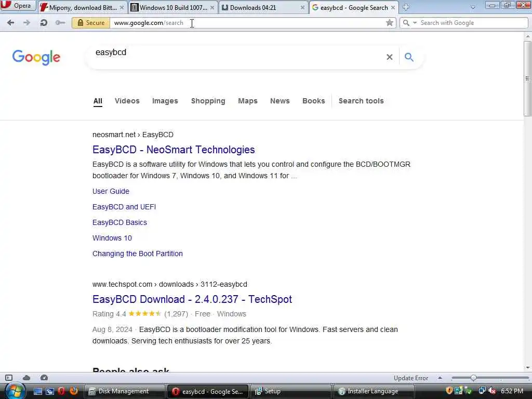Click the Update Error status text
This screenshot has height=399, width=532.
[x=411, y=378]
